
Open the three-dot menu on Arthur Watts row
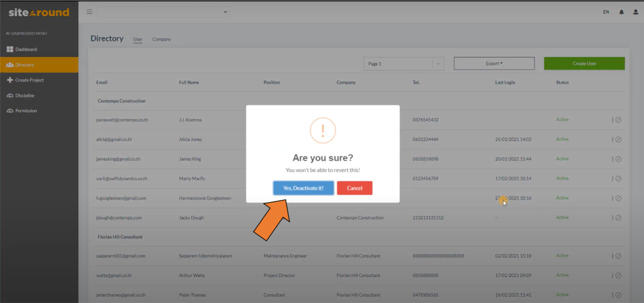pos(612,275)
